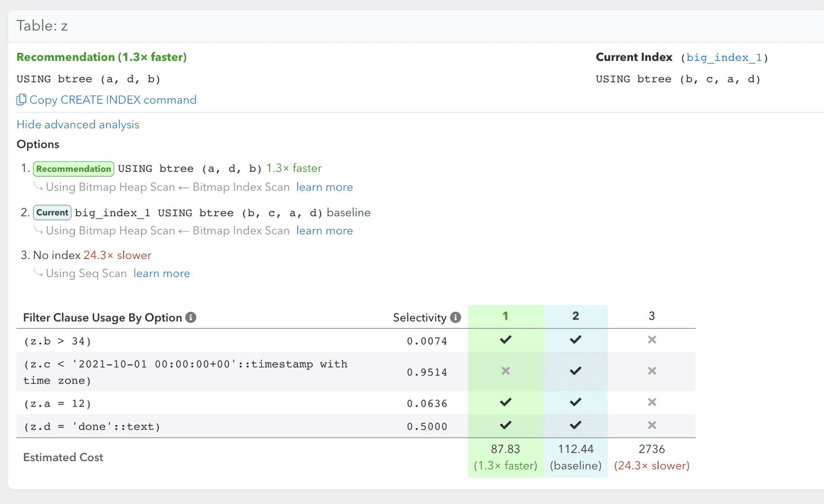Click the checkmark for the timestamp clause under option 2

click(575, 371)
